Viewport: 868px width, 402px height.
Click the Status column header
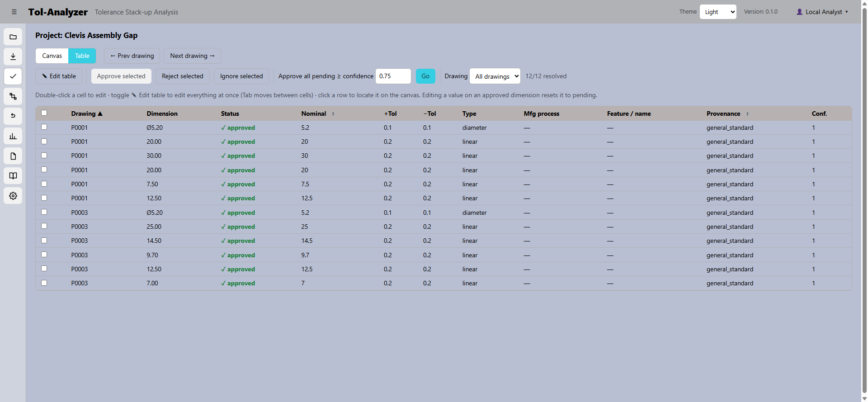230,114
